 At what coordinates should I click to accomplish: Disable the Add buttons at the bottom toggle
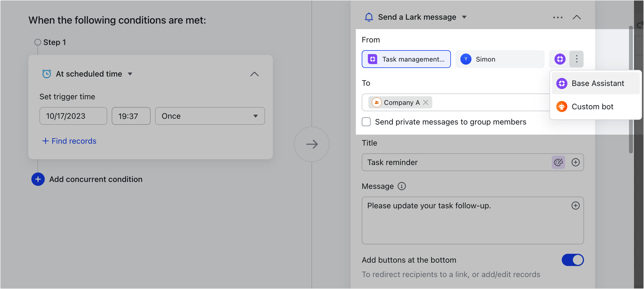coord(573,260)
